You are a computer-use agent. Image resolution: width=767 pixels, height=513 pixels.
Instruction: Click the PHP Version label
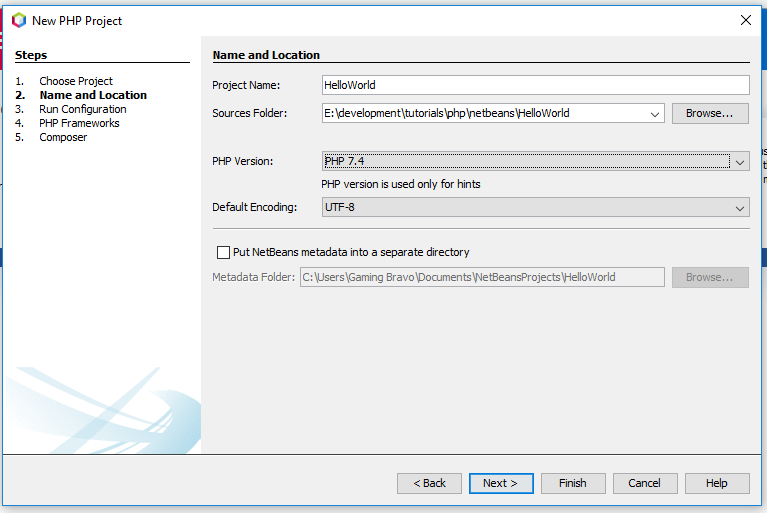242,161
